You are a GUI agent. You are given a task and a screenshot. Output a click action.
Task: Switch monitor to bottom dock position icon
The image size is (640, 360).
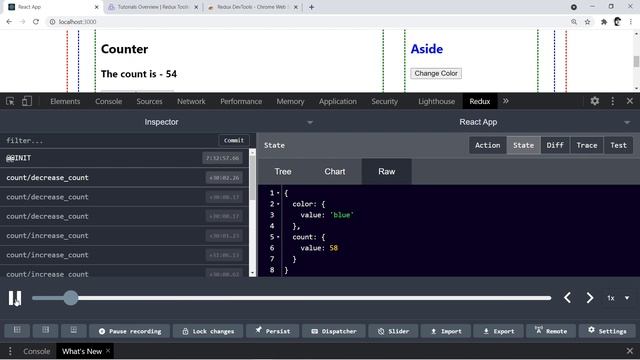pos(73,331)
